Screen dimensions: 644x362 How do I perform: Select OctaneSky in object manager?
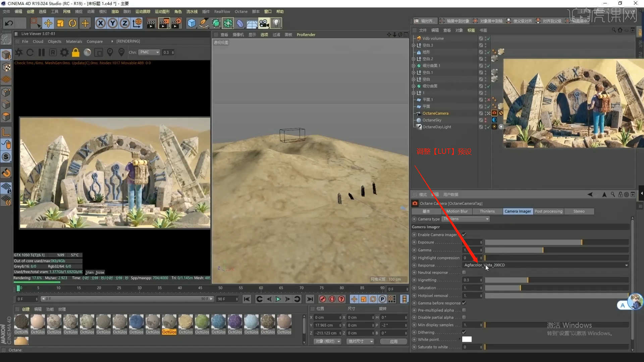coord(432,120)
